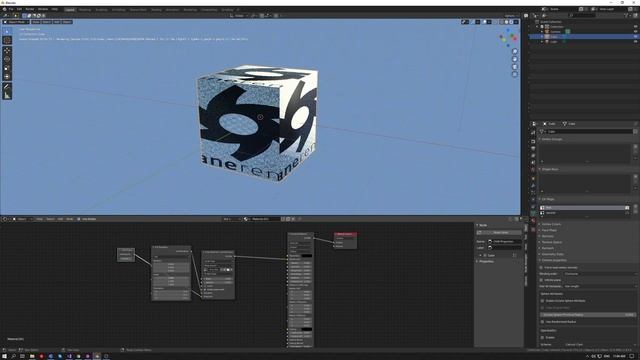Viewport: 640px width, 360px height.
Task: Switch to UV Editing workspace tab
Action: [x=119, y=9]
